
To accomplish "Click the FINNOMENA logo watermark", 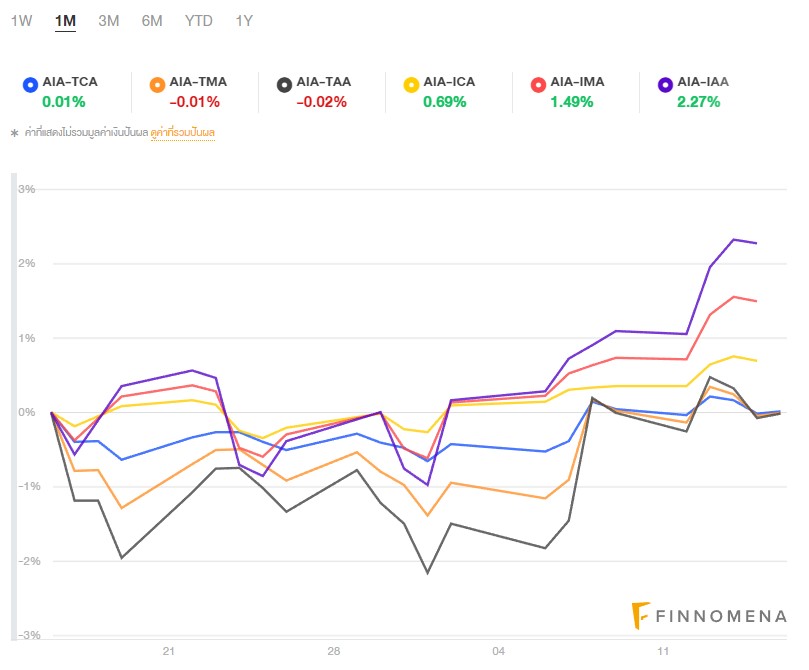I will tap(711, 616).
